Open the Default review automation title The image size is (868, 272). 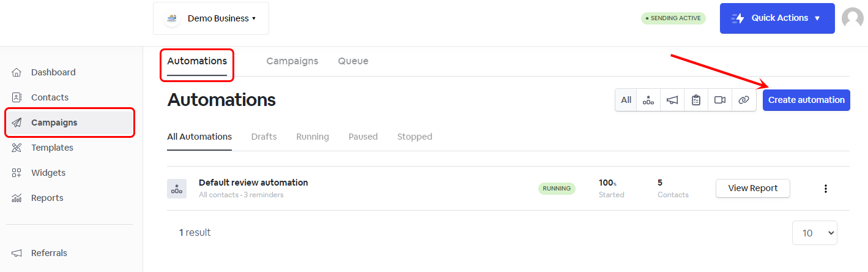coord(253,183)
